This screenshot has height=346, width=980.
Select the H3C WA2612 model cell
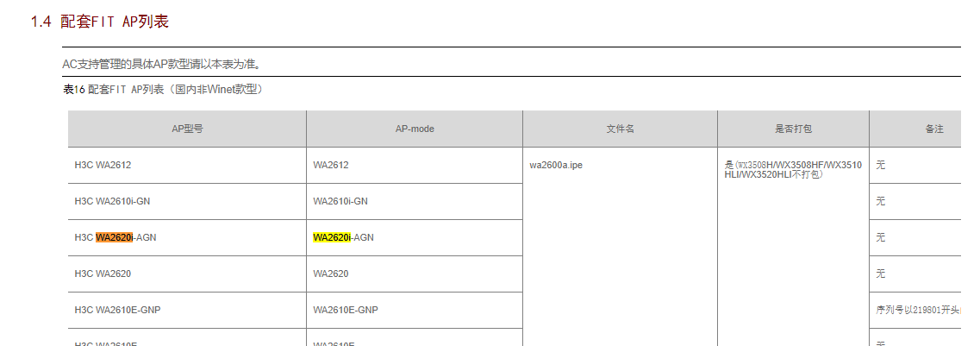tap(188, 165)
